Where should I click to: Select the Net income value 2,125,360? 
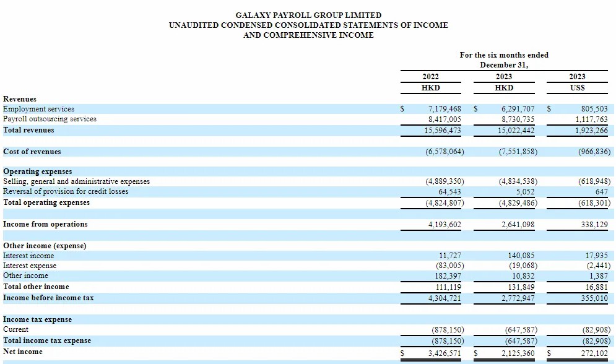tap(518, 353)
